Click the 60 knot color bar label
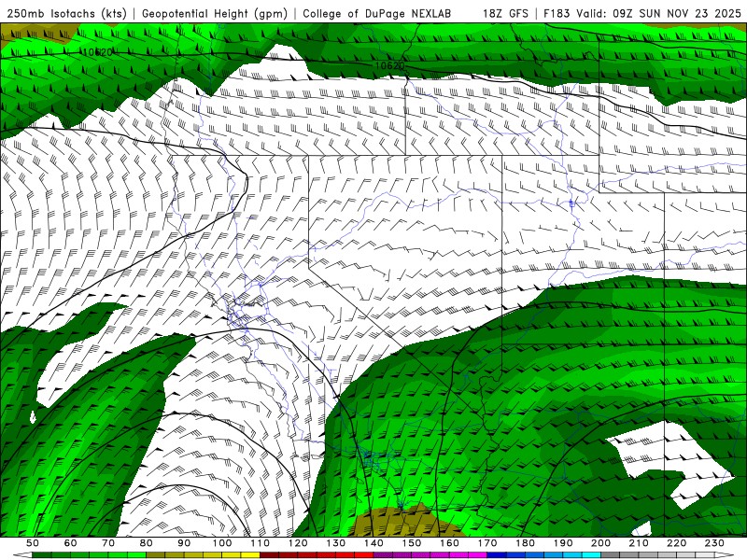Screen dimensions: 747x560 71,543
